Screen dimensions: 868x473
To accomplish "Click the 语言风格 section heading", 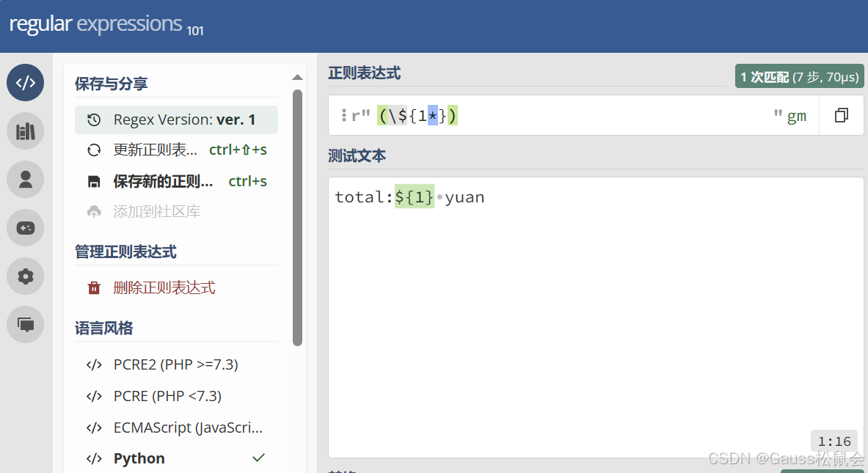I will click(x=104, y=328).
